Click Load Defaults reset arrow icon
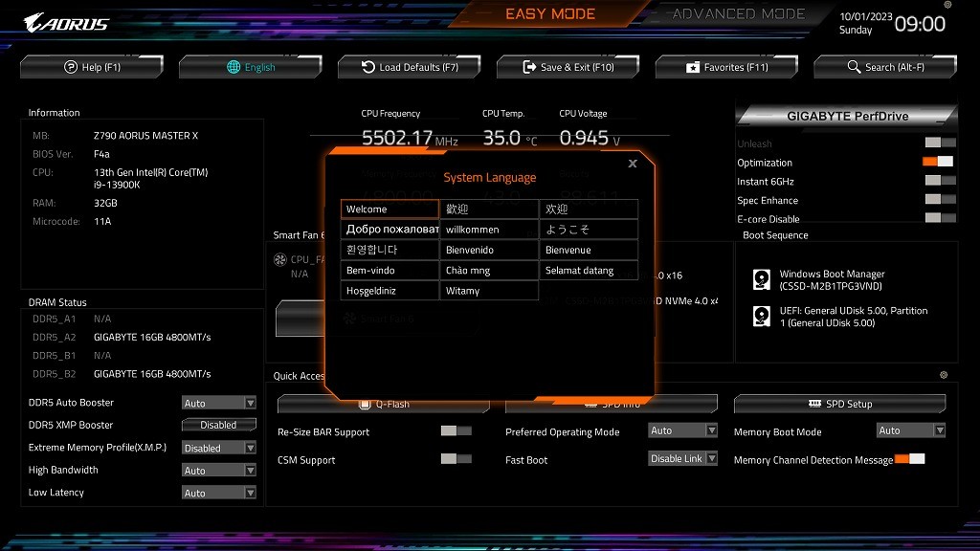The image size is (980, 551). (x=368, y=67)
